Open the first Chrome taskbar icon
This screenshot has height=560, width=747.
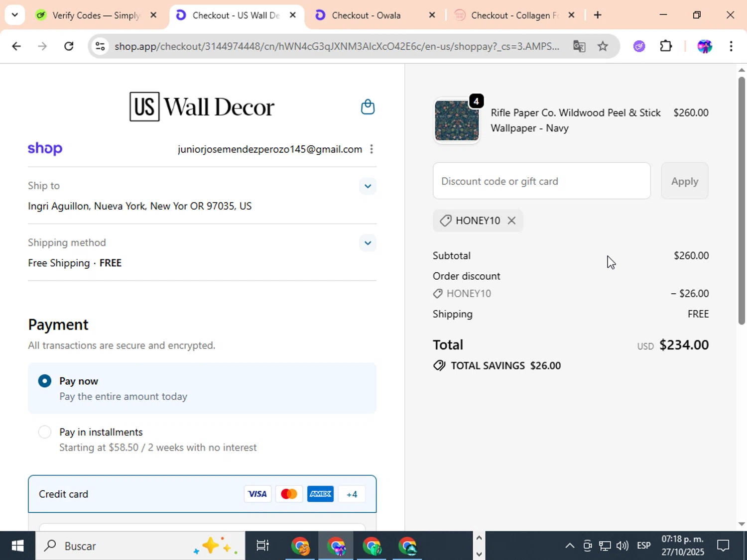[x=300, y=546]
